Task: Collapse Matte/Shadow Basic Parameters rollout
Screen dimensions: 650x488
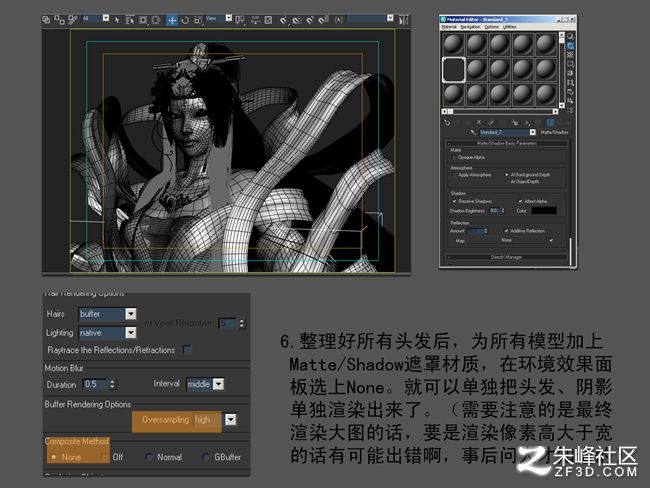Action: point(507,143)
